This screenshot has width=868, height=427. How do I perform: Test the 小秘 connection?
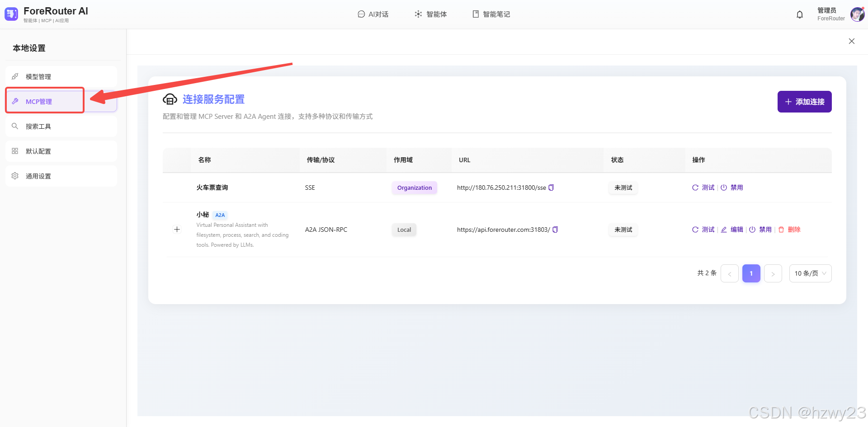tap(703, 230)
